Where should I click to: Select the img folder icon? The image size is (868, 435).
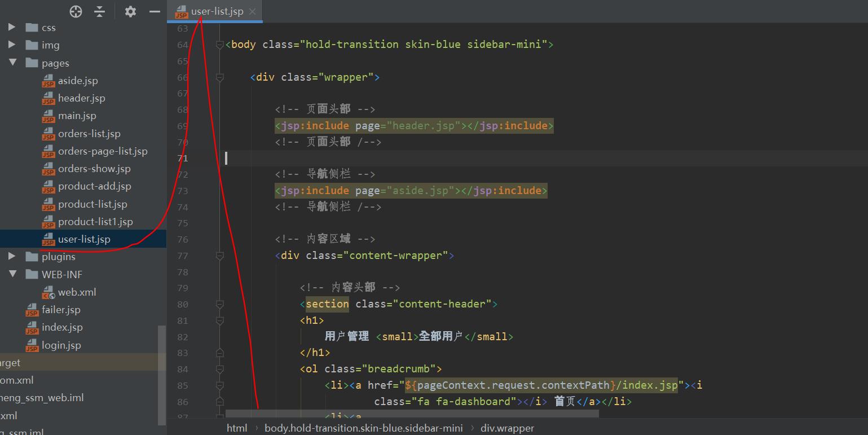[32, 45]
